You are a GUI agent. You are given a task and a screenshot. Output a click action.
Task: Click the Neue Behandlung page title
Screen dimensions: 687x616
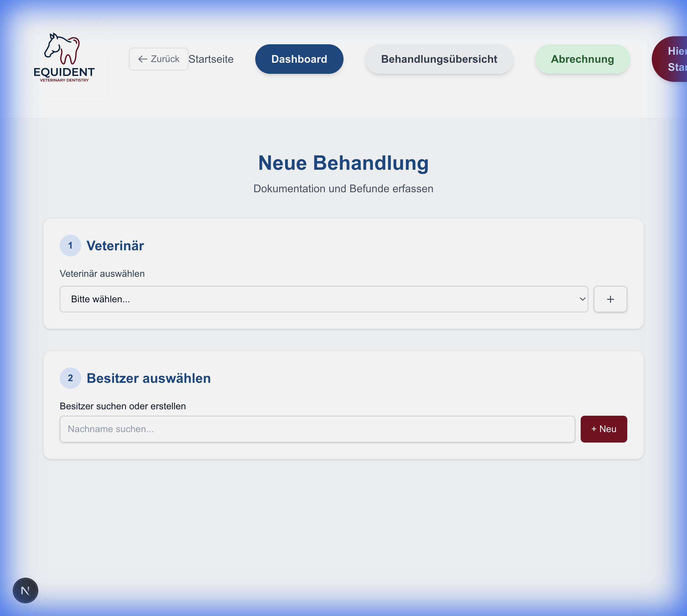pyautogui.click(x=343, y=163)
